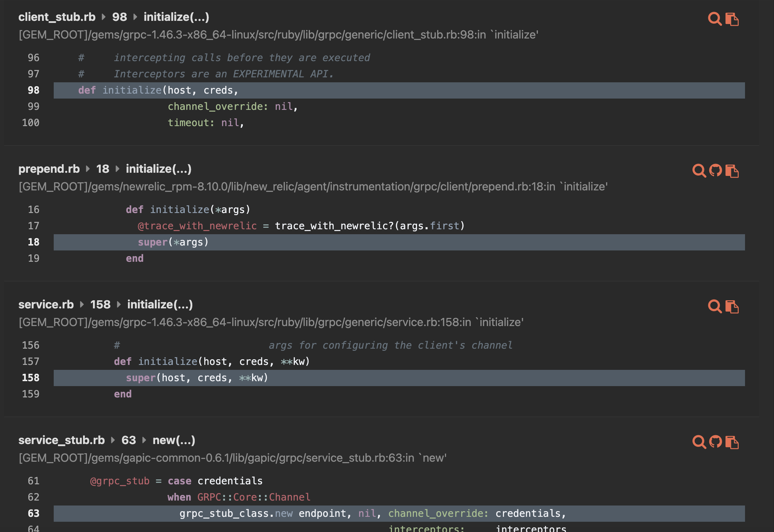Screen dimensions: 774x532
Task: Click the new(...) label in service_stub.rb header
Action: tap(174, 441)
